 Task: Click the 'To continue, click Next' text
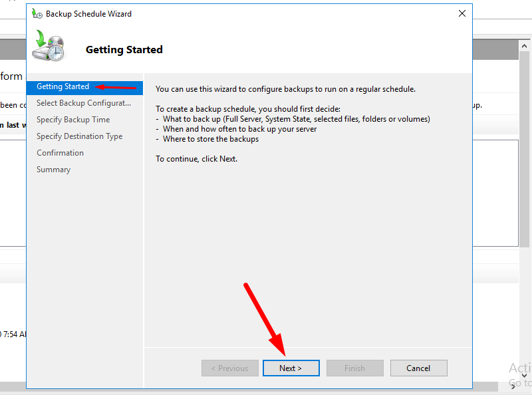click(x=196, y=159)
